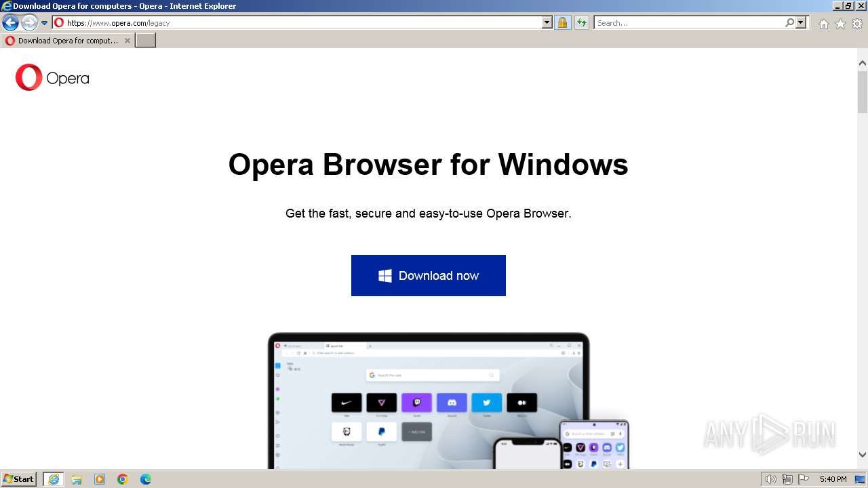
Task: Click the opera.com/legacy address bar
Action: click(x=303, y=22)
